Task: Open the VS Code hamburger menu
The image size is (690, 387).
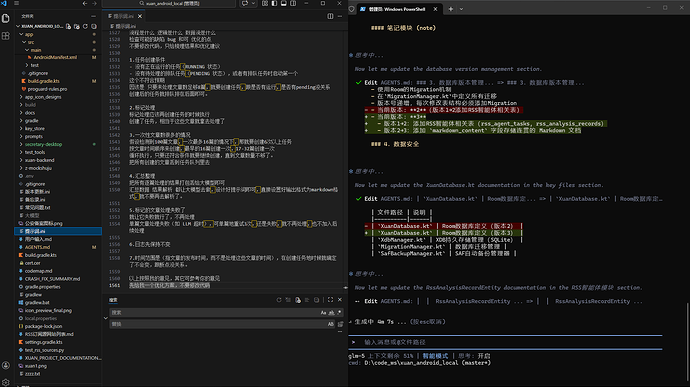Action: click(x=16, y=3)
